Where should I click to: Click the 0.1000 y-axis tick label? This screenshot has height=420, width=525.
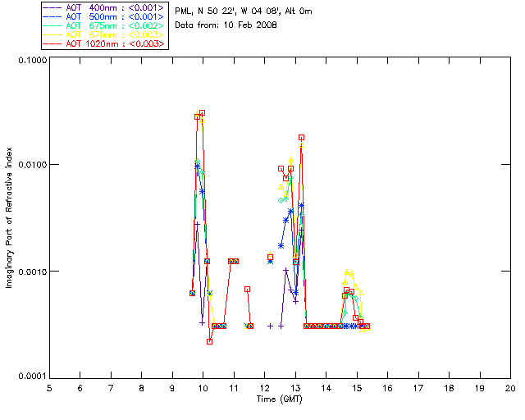pyautogui.click(x=31, y=61)
